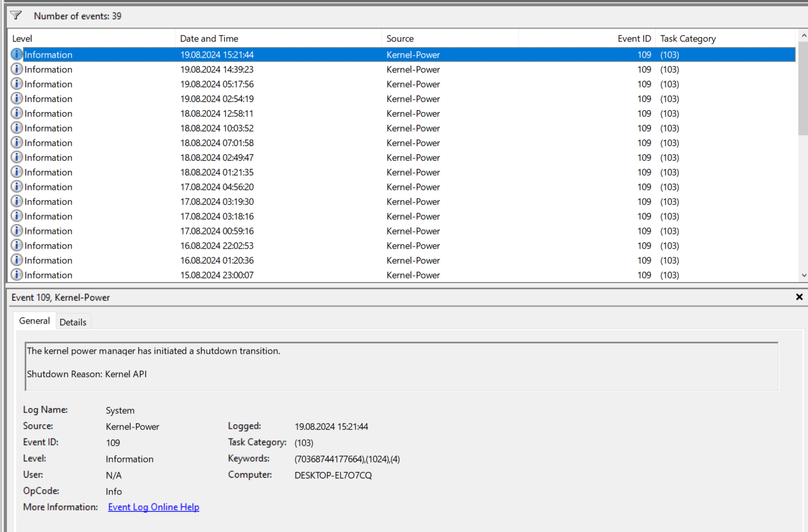This screenshot has width=808, height=532.
Task: Click the Keywords value (70368744177664),(1024),(4)
Action: pos(348,459)
